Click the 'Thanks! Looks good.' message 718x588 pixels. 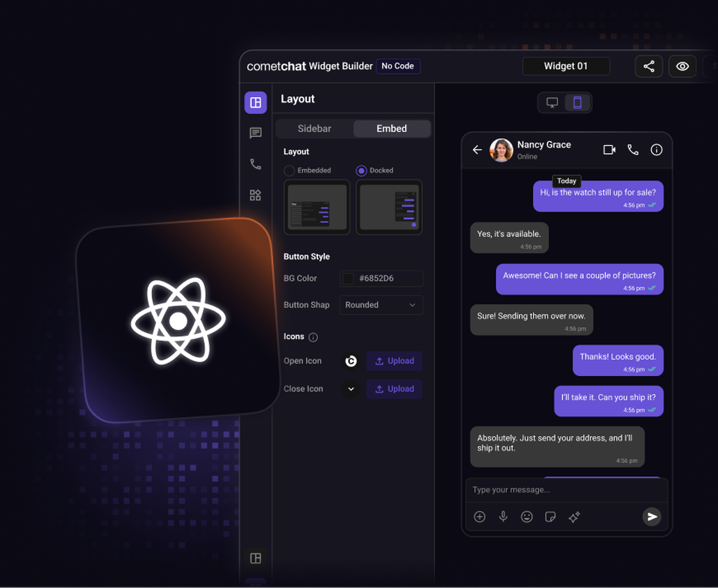point(618,360)
